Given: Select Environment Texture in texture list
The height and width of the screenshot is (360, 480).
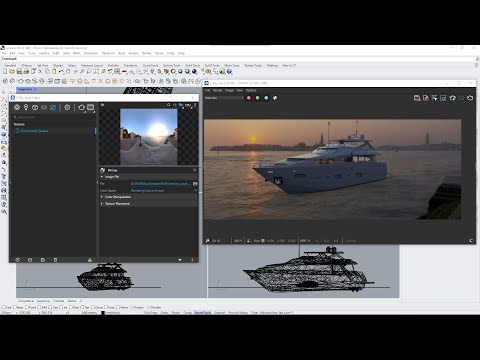Looking at the screenshot, I should tap(34, 131).
